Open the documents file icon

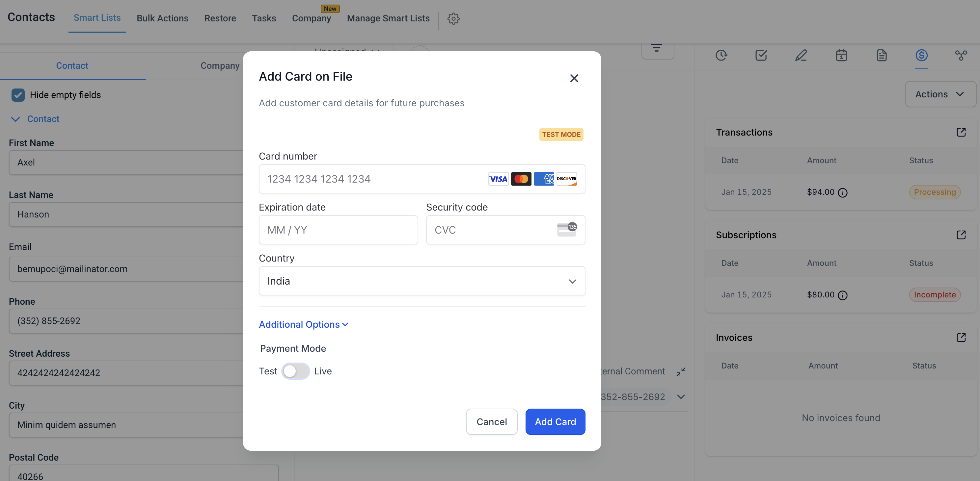882,56
